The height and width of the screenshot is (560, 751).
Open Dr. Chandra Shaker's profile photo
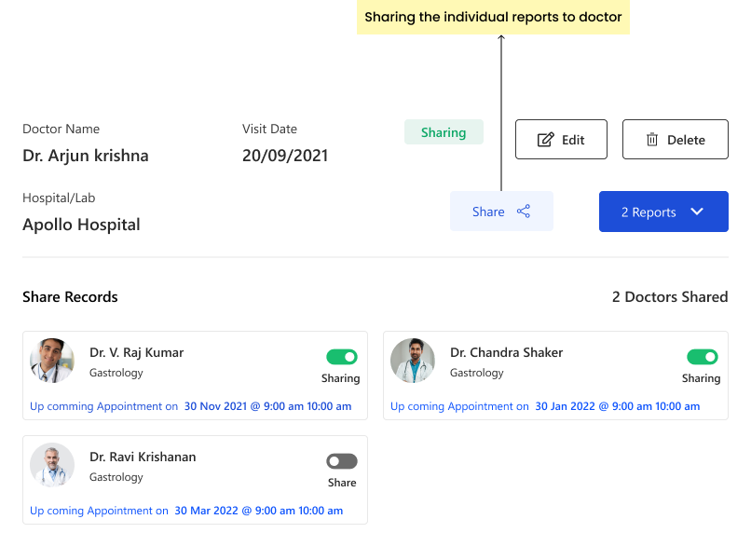[x=413, y=361]
